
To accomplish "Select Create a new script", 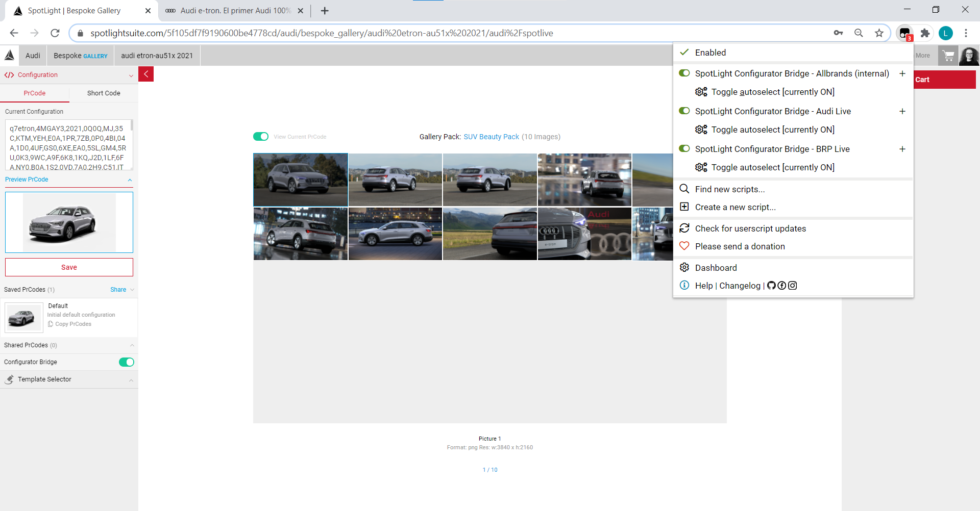I will click(x=793, y=207).
